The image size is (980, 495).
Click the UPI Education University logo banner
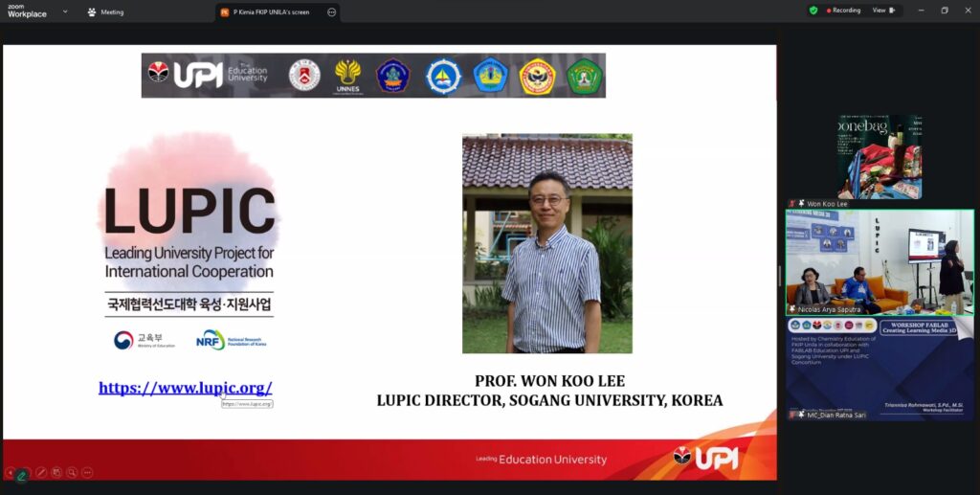[373, 75]
